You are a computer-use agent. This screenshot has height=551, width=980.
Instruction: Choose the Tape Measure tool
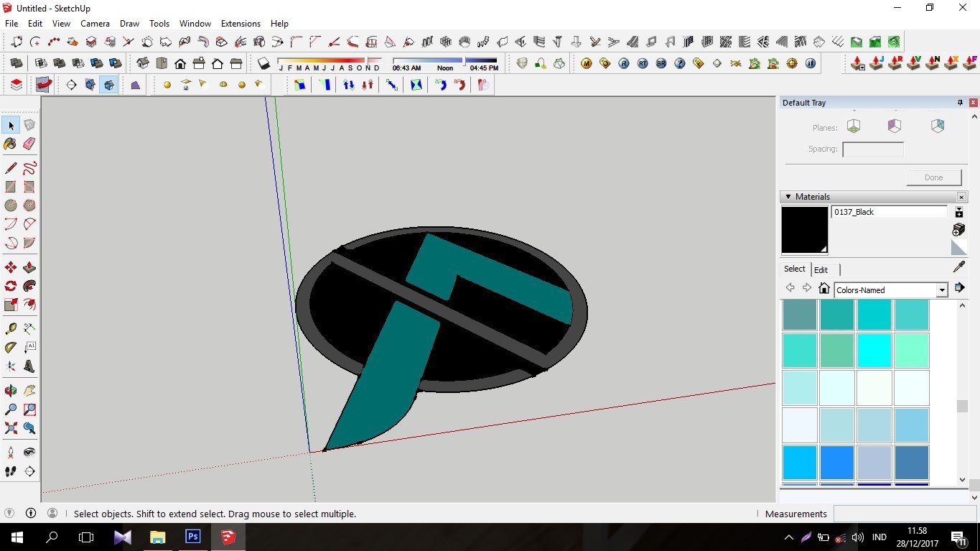11,328
